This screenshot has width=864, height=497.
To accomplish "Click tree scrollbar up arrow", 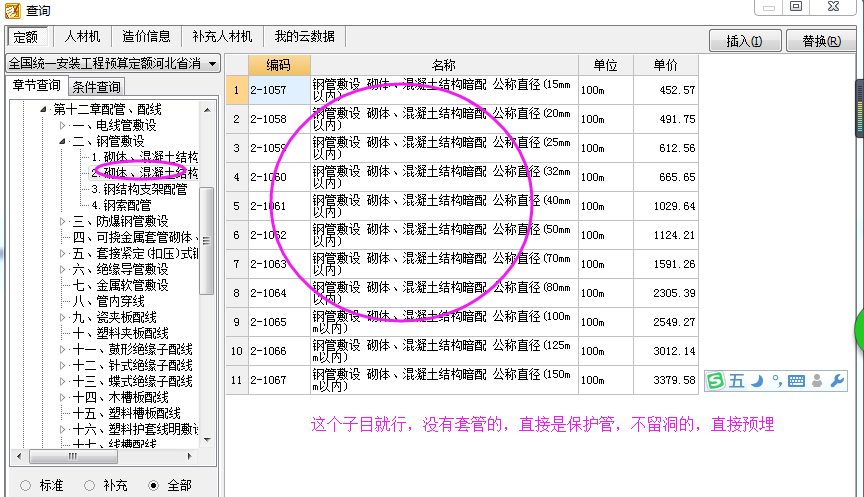I will [207, 110].
